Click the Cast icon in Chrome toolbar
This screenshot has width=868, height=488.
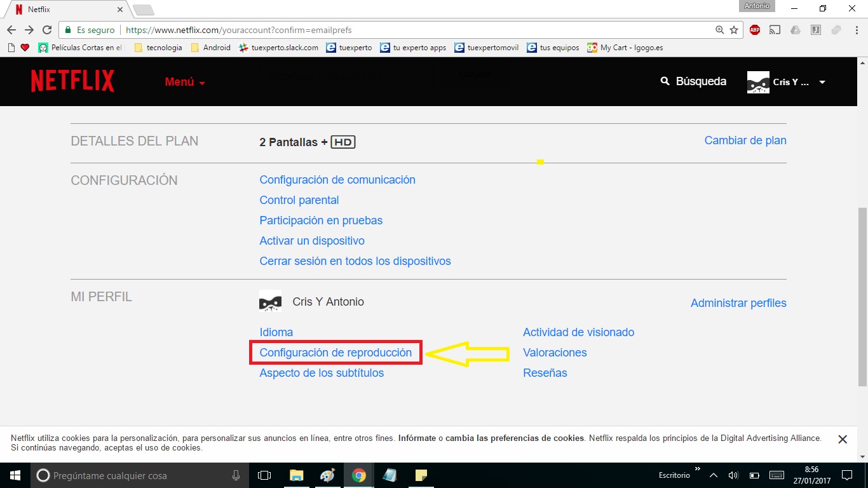click(775, 30)
